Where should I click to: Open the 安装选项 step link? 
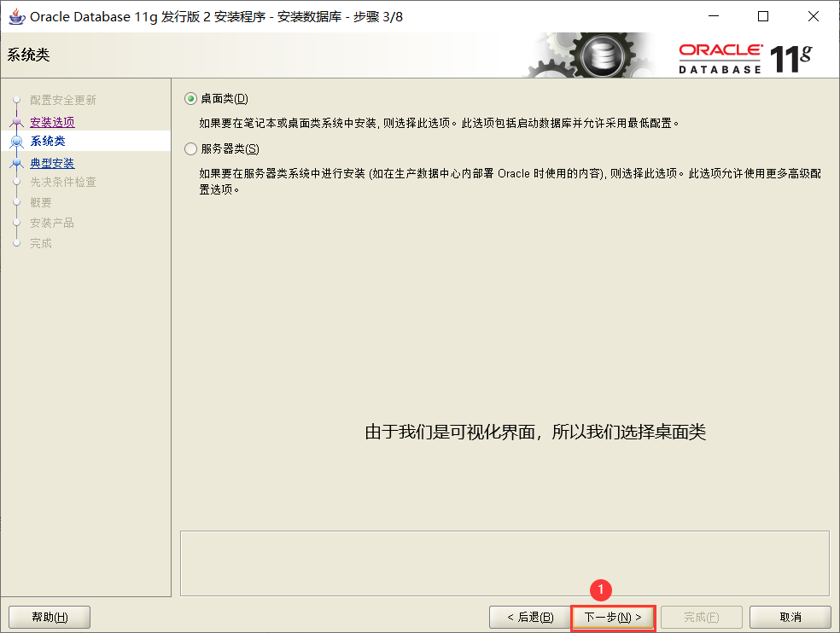[x=52, y=122]
